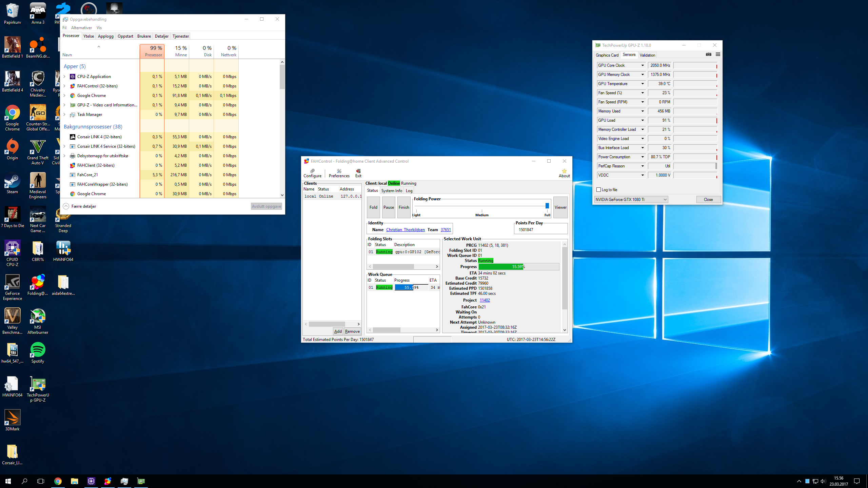Open project 11402 link

pyautogui.click(x=485, y=300)
